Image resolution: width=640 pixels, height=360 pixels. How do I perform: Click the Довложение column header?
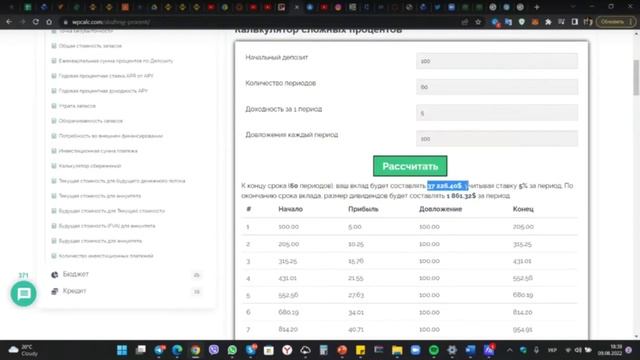tap(440, 209)
